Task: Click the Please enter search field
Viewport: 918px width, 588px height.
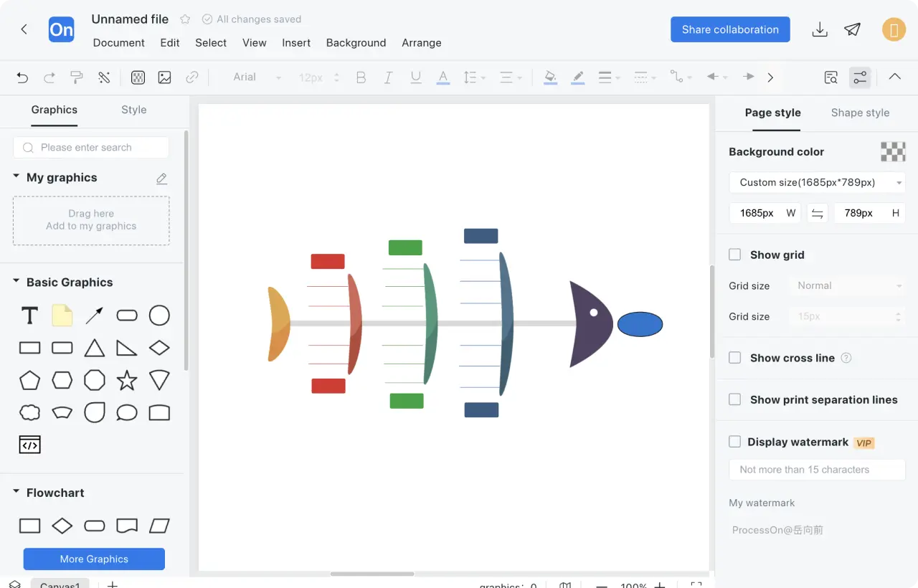Action: pos(91,148)
